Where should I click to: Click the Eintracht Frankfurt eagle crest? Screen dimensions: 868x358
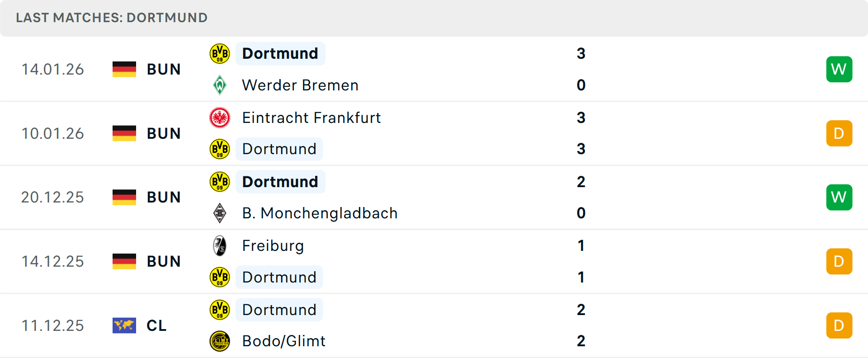[220, 118]
